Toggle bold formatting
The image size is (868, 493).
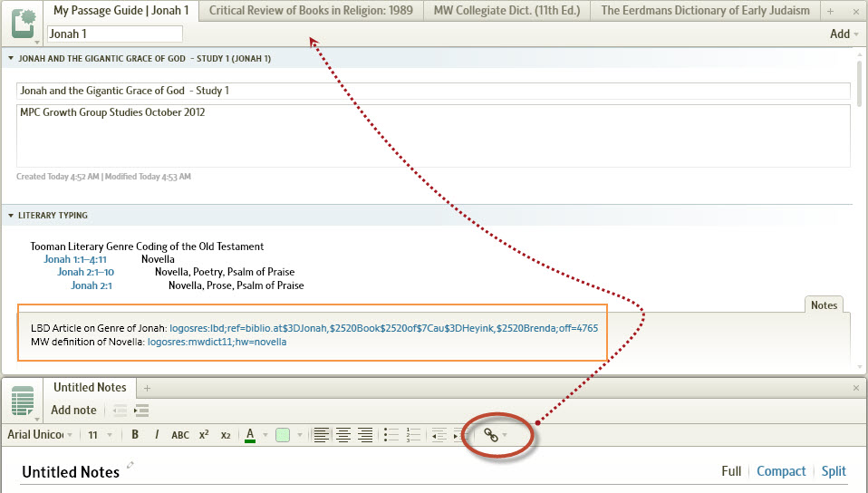coord(135,435)
